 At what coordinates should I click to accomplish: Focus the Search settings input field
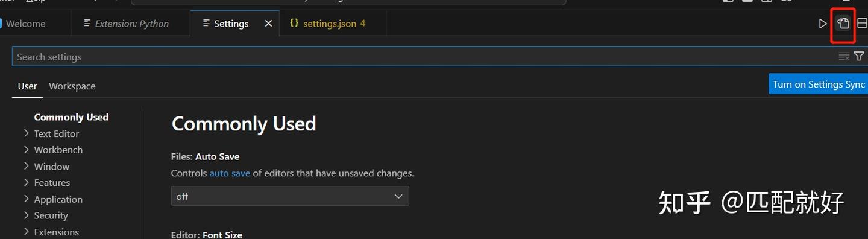click(422, 57)
